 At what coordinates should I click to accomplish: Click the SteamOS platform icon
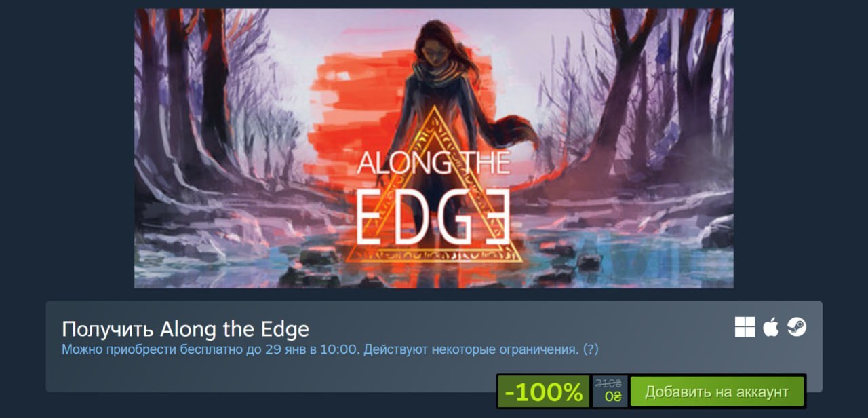[797, 327]
